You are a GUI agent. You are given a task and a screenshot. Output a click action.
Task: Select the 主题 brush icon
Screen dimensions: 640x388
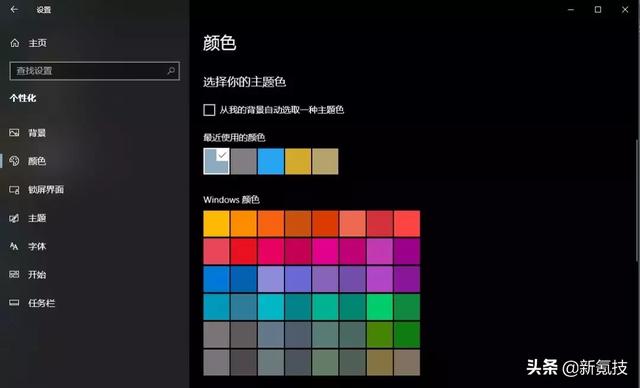(x=14, y=218)
